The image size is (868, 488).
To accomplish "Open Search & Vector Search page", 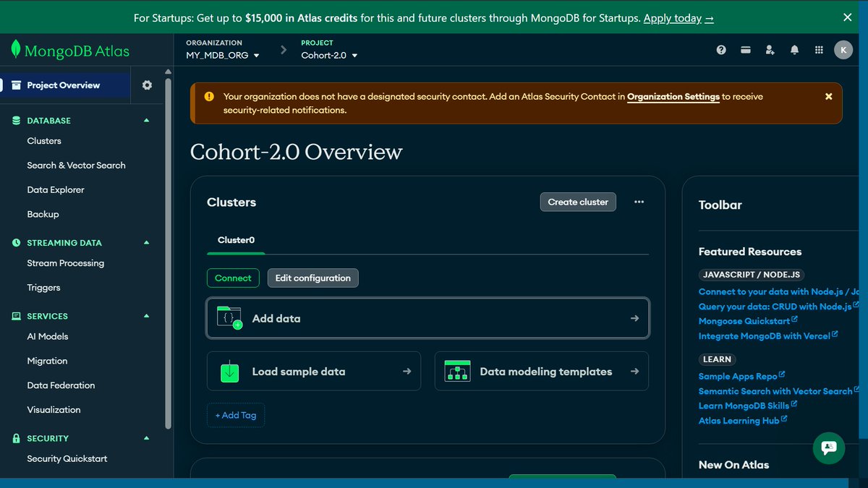I will pyautogui.click(x=76, y=166).
